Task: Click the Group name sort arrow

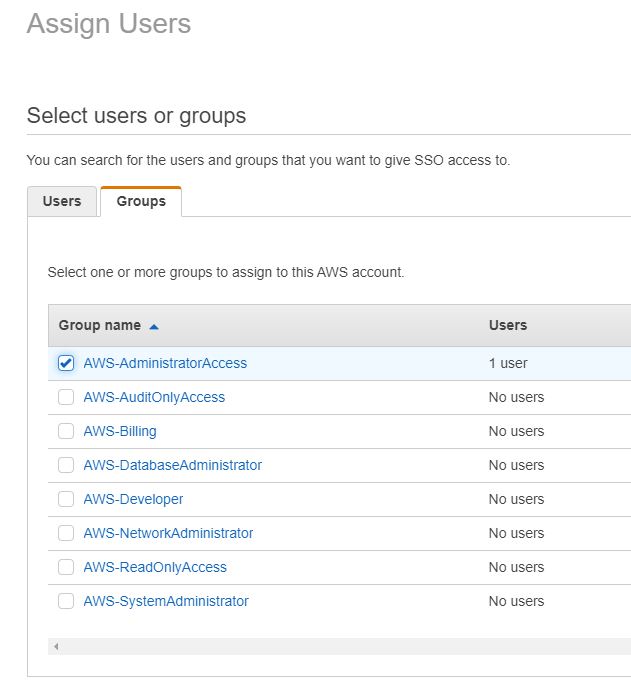Action: [x=154, y=326]
